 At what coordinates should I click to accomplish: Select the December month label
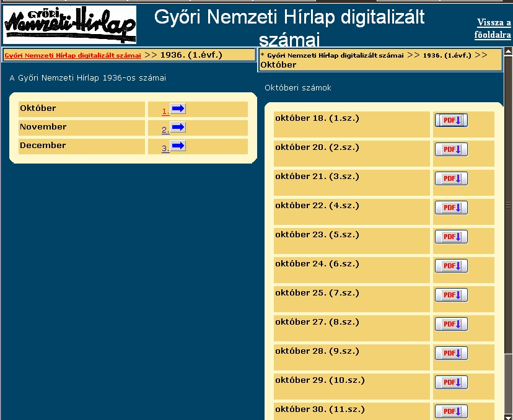(x=43, y=146)
